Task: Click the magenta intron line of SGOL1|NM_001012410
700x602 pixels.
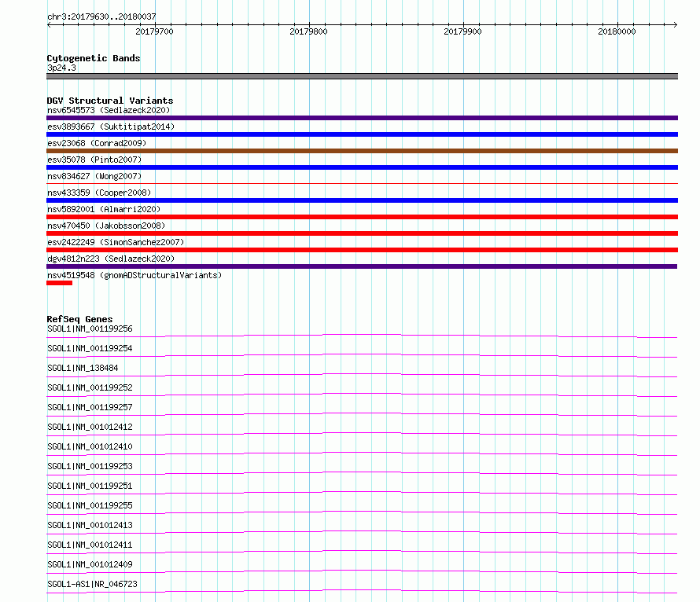Action: pyautogui.click(x=362, y=453)
